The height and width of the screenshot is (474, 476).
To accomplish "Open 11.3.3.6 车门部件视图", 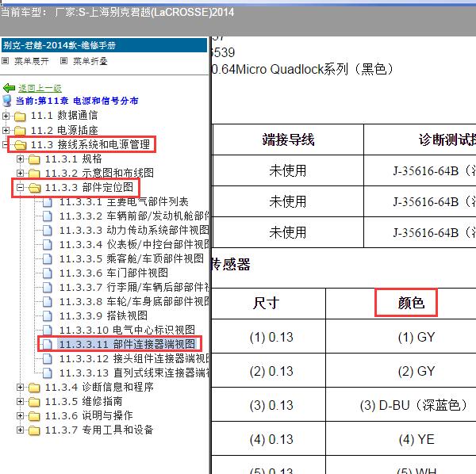I will pos(113,273).
